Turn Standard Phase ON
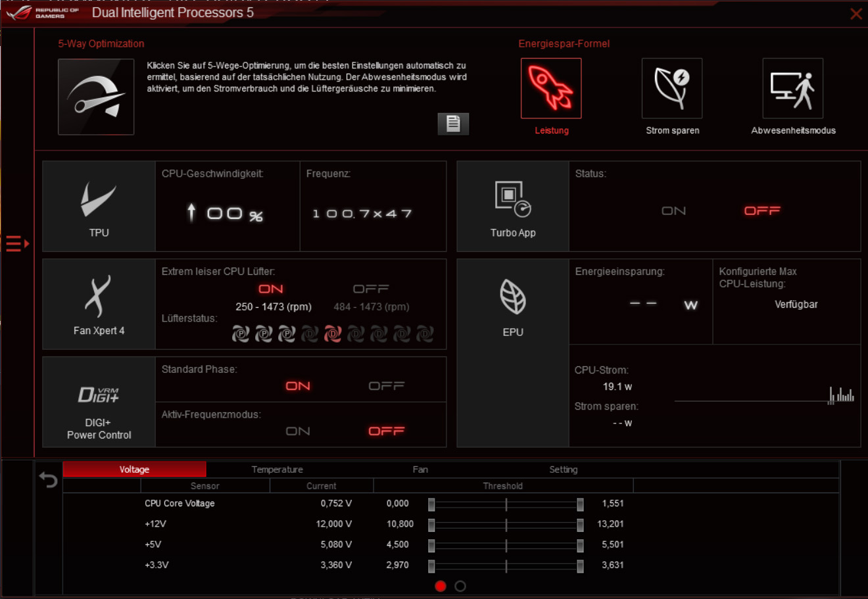The image size is (868, 599). point(298,386)
